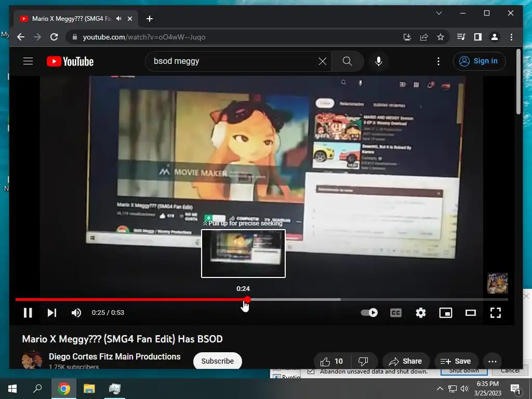Open the player settings gear
Image resolution: width=532 pixels, height=399 pixels.
pyautogui.click(x=421, y=312)
